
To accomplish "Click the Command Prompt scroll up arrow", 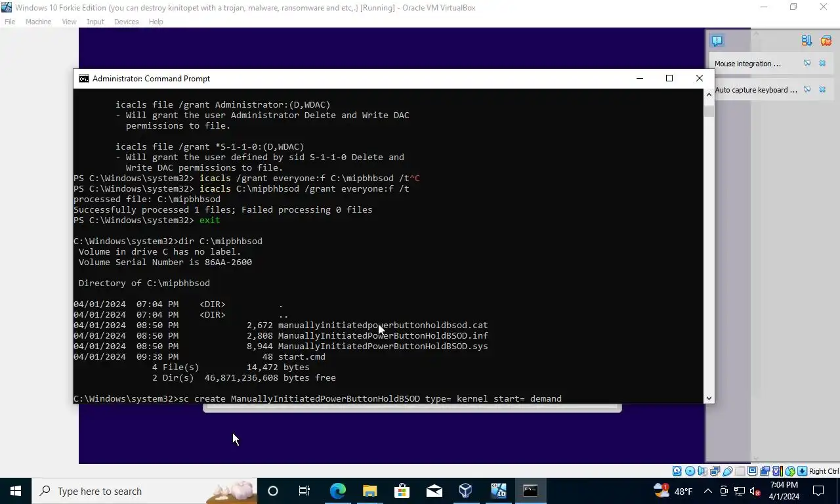I will pyautogui.click(x=709, y=94).
